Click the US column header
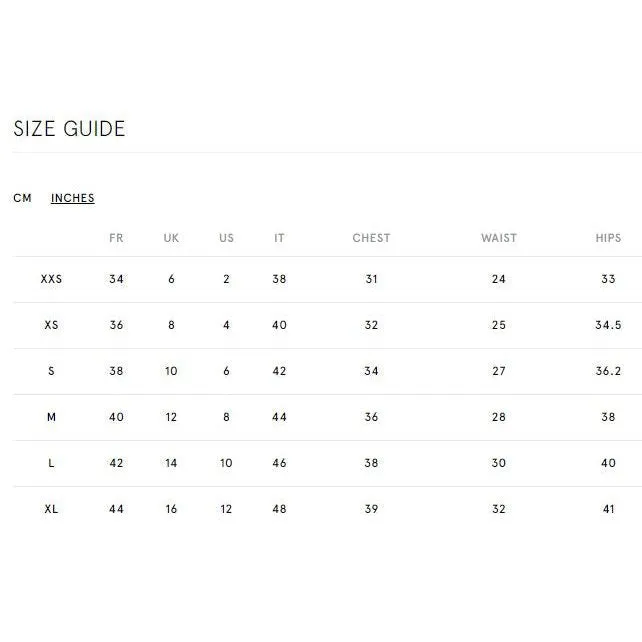Screen dimensions: 642x642 coord(226,238)
